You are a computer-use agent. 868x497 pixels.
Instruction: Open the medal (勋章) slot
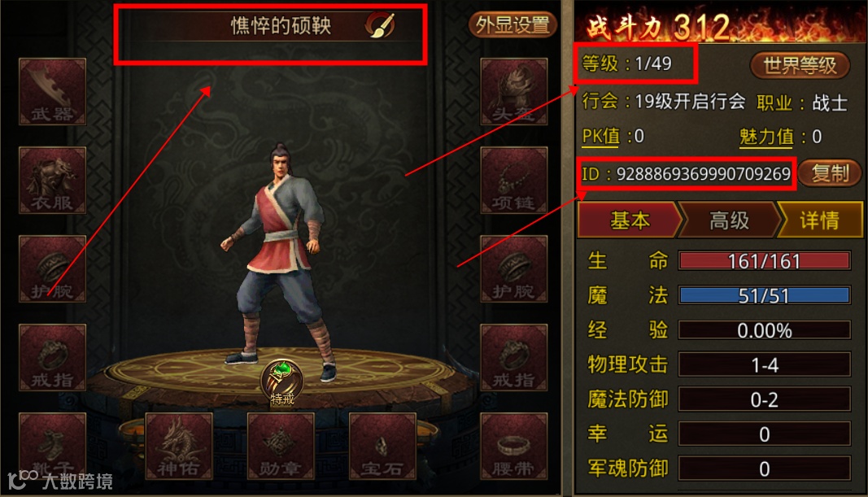point(281,446)
